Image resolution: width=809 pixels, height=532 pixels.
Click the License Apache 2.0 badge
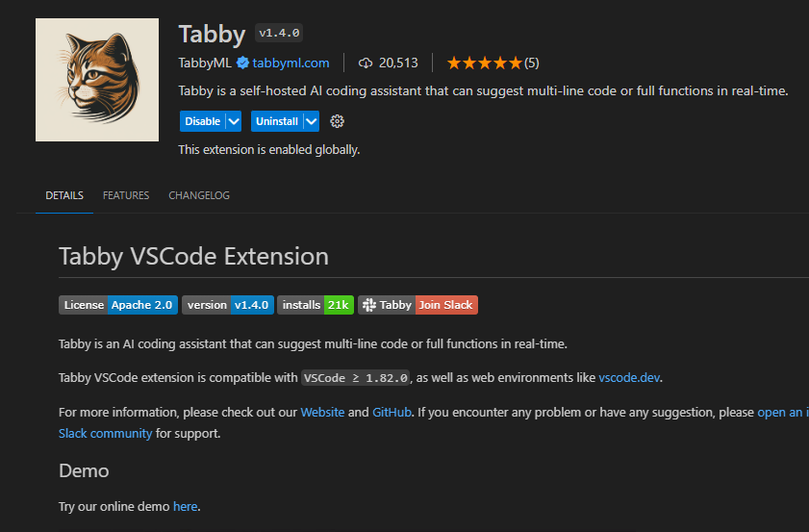118,305
